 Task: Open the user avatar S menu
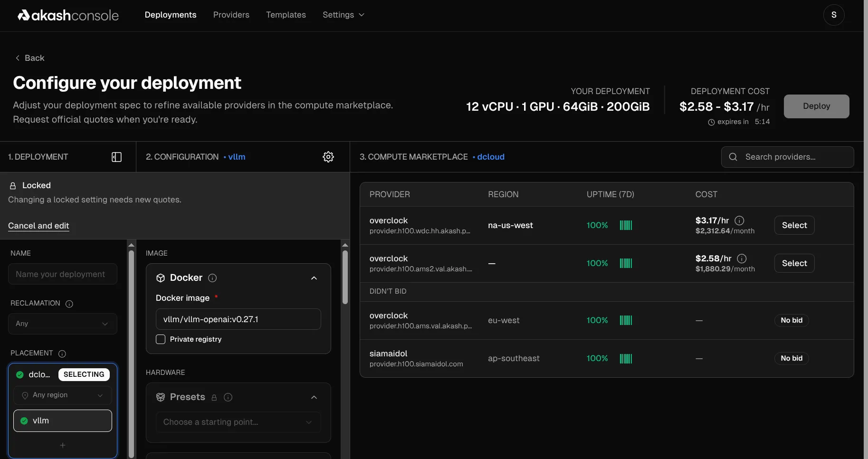point(834,15)
